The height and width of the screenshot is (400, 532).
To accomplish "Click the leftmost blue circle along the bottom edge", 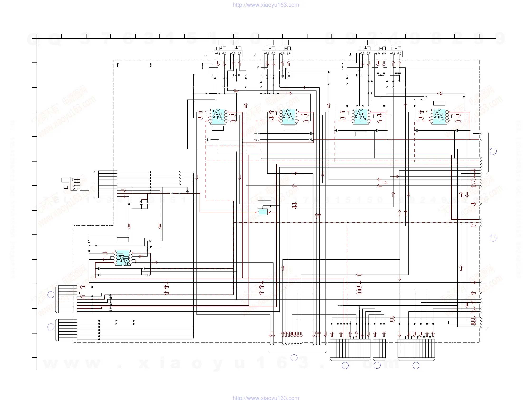I will 294,358.
